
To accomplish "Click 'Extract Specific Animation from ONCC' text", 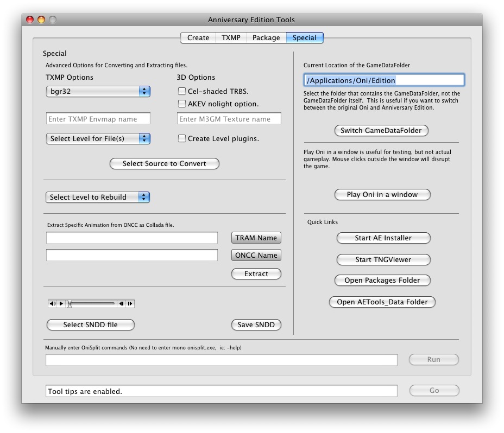I will 111,225.
